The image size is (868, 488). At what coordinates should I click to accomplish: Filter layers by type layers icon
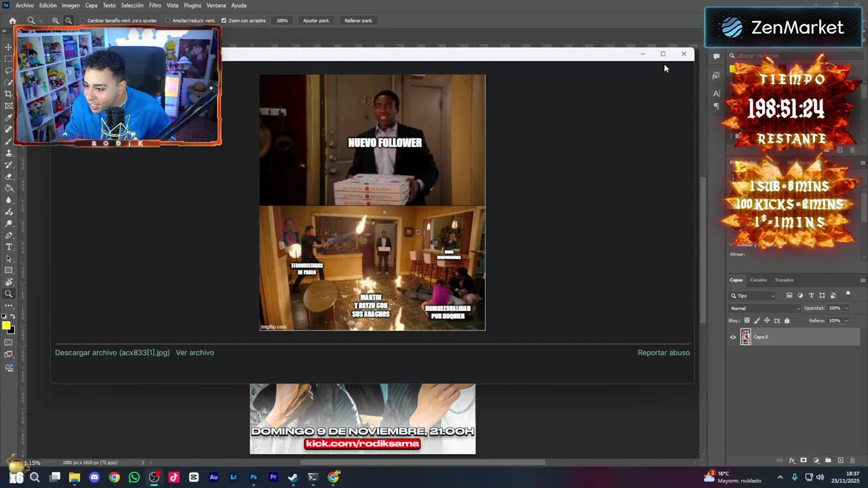coord(811,296)
